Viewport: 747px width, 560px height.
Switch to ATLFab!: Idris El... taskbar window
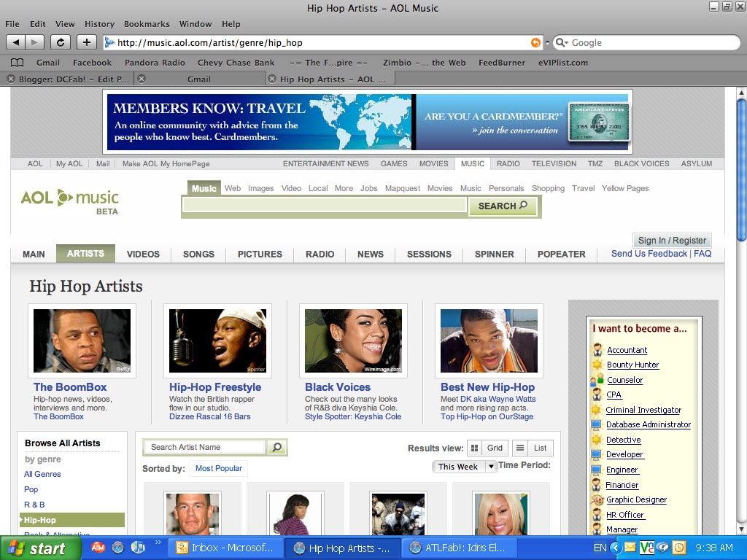click(x=458, y=548)
